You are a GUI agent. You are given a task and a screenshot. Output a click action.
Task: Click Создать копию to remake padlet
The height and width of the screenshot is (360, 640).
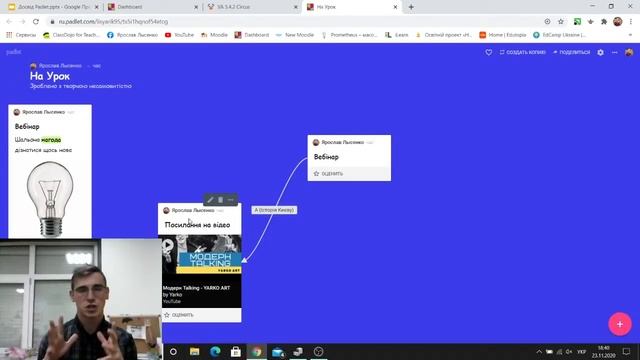[522, 52]
